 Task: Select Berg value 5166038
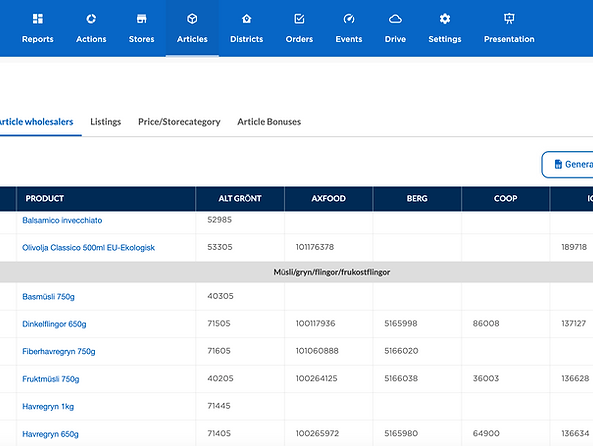click(x=401, y=378)
